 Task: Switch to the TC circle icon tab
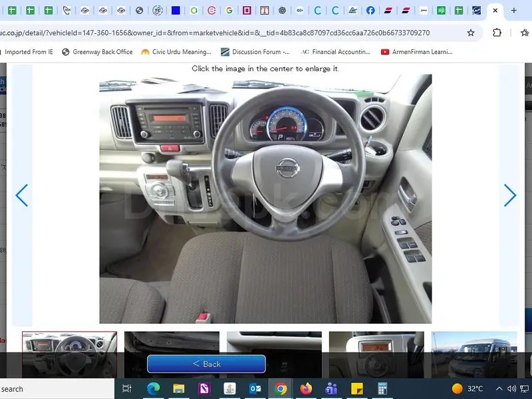(158, 11)
